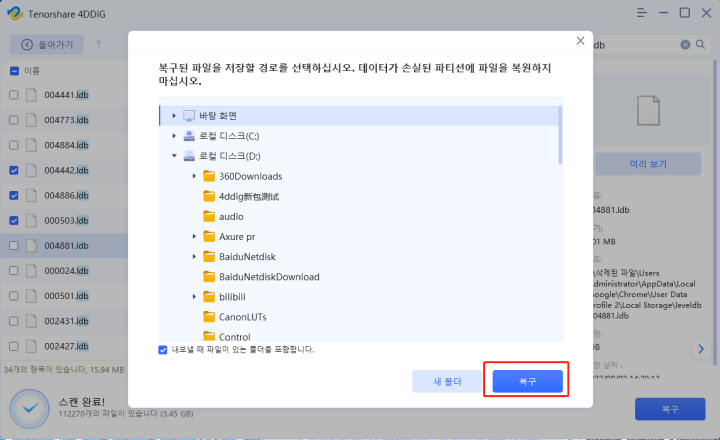Image resolution: width=720 pixels, height=440 pixels.
Task: Check the 004773.ldb checkbox
Action: coord(14,120)
